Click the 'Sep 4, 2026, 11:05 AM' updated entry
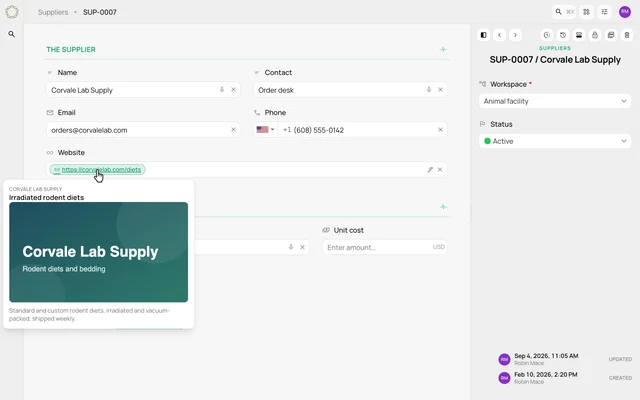Screen dimensions: 640x400 (x=546, y=356)
